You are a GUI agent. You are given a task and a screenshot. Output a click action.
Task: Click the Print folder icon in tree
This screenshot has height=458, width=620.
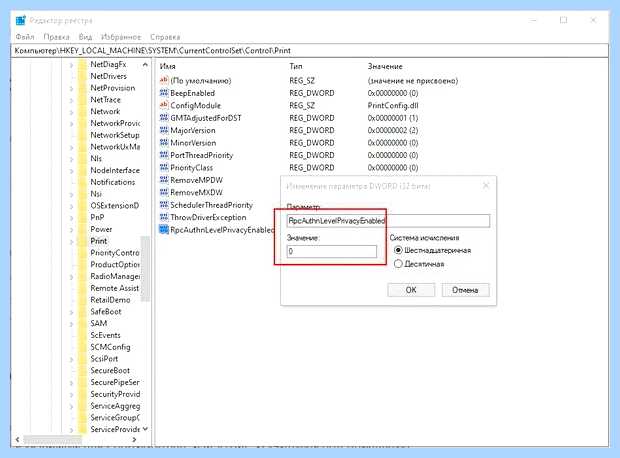coord(82,241)
